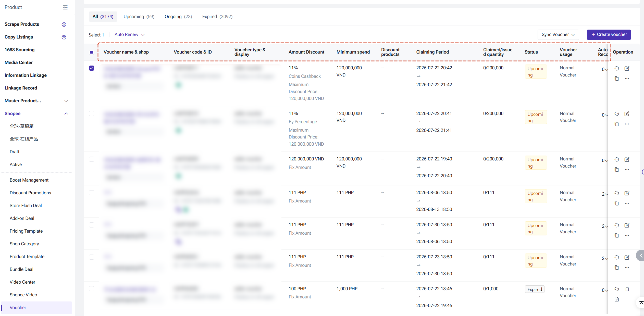Open Linkage Record page
This screenshot has height=316, width=644.
pyautogui.click(x=21, y=88)
